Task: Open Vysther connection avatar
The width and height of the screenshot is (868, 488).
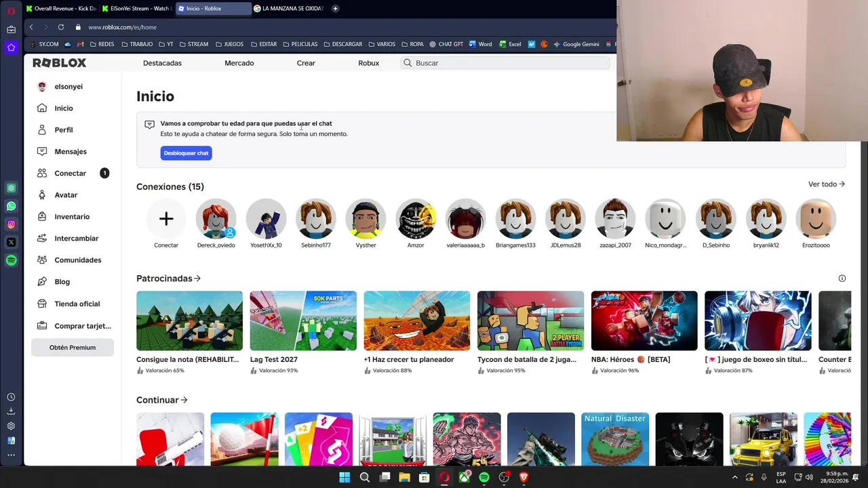Action: click(366, 218)
